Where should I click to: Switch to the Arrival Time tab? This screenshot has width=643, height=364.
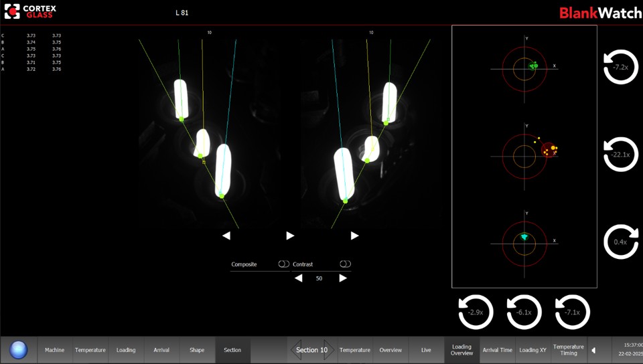pos(498,350)
